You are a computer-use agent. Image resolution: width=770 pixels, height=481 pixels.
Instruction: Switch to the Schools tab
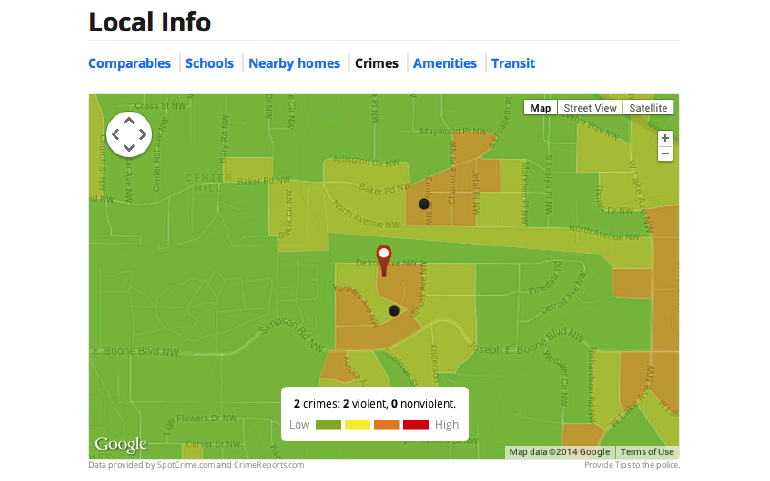tap(209, 63)
